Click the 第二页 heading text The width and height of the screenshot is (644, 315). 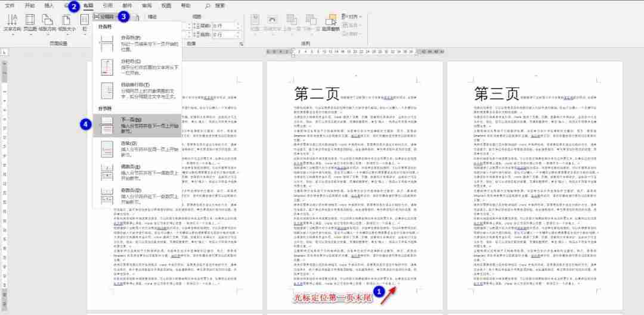tap(317, 94)
